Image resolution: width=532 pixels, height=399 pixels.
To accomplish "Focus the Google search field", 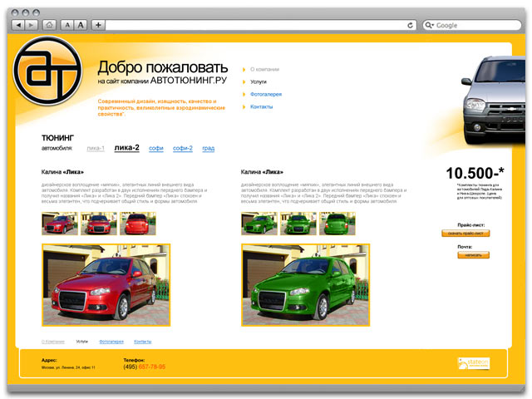I will pyautogui.click(x=471, y=25).
